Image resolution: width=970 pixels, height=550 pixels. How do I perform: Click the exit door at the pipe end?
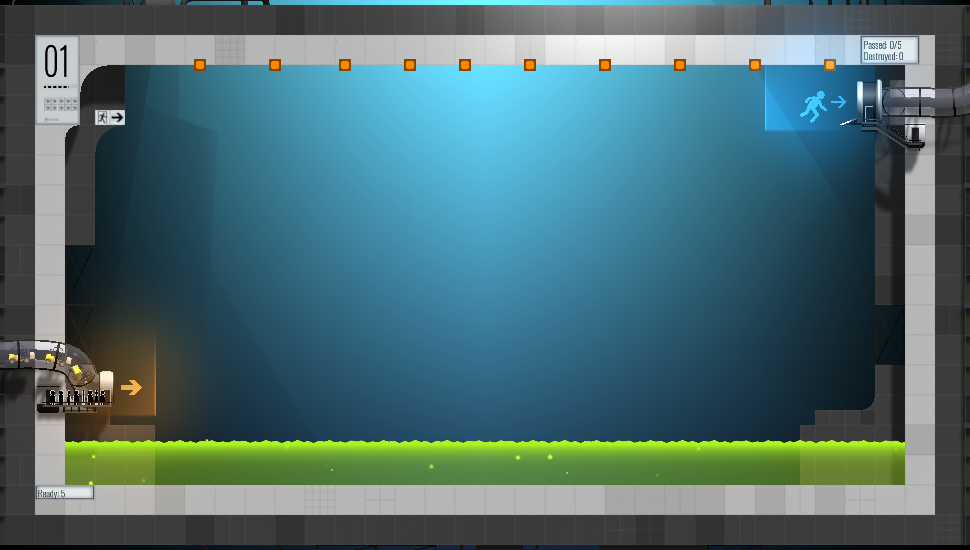[x=868, y=102]
